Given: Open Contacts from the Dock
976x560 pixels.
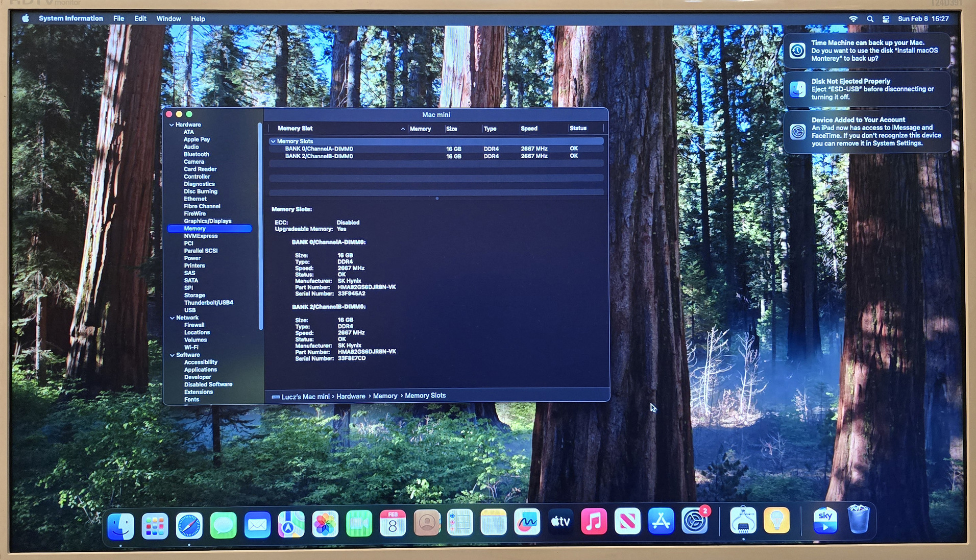Looking at the screenshot, I should (x=427, y=523).
